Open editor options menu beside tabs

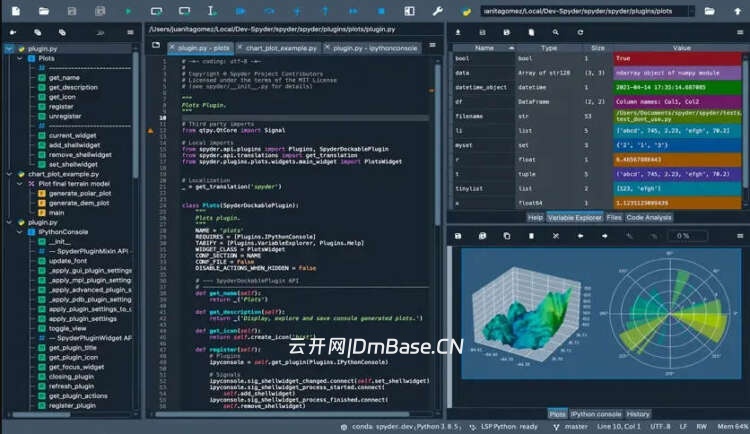[432, 45]
